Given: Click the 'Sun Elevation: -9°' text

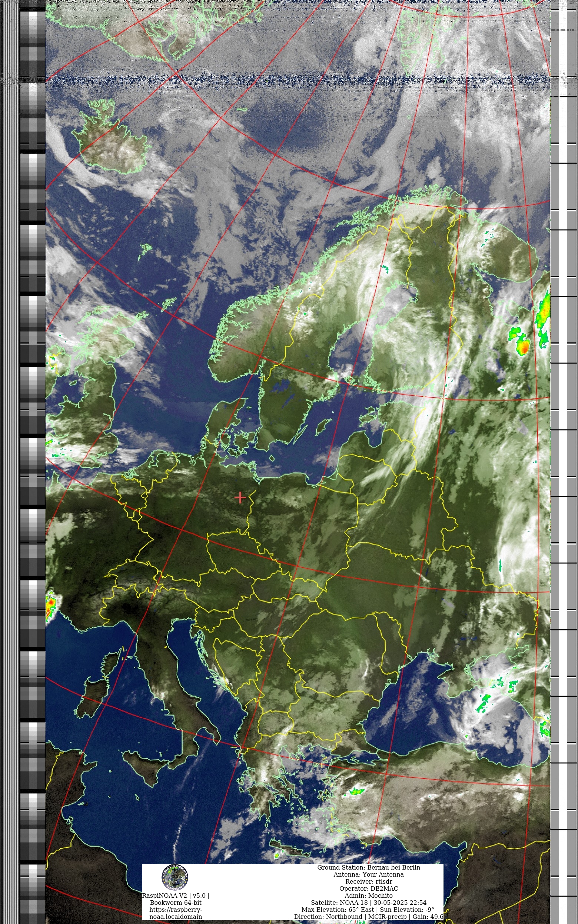Looking at the screenshot, I should (407, 910).
